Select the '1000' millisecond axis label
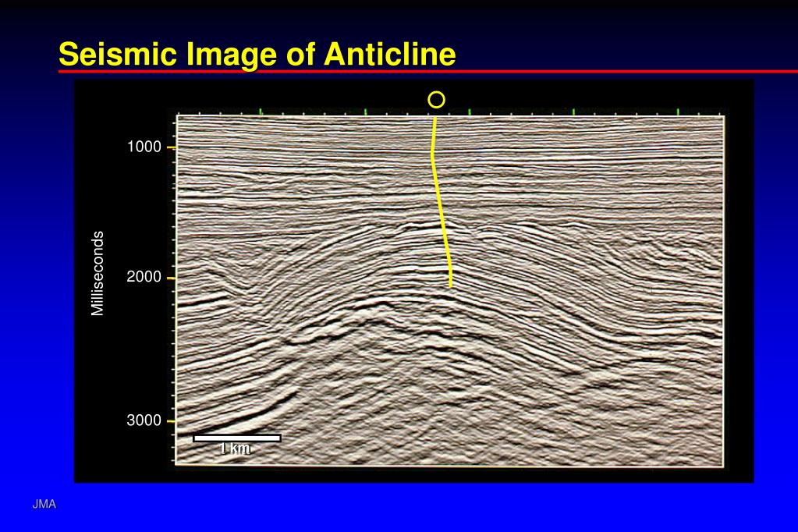The image size is (798, 532). coord(144,147)
